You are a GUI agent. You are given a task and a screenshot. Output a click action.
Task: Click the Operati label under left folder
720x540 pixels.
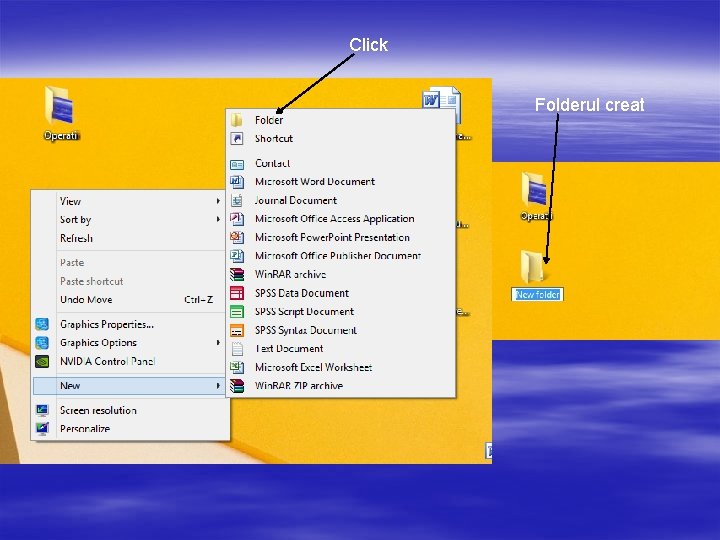pyautogui.click(x=61, y=135)
